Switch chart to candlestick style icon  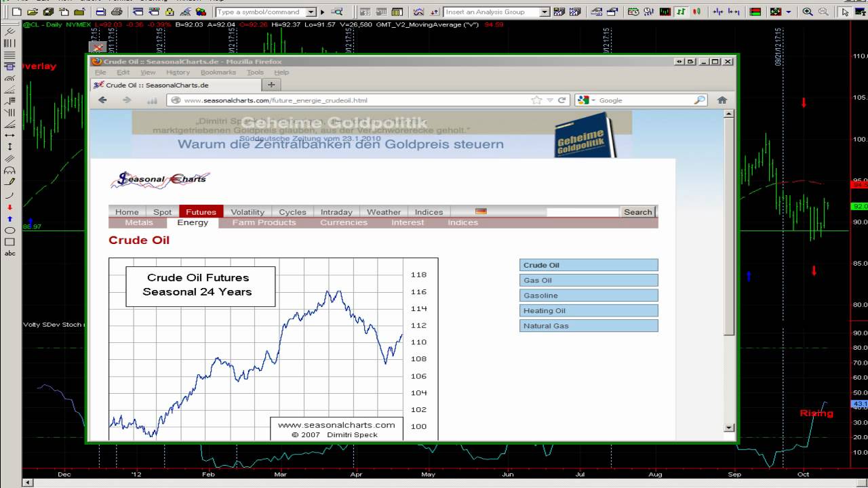pyautogui.click(x=696, y=12)
